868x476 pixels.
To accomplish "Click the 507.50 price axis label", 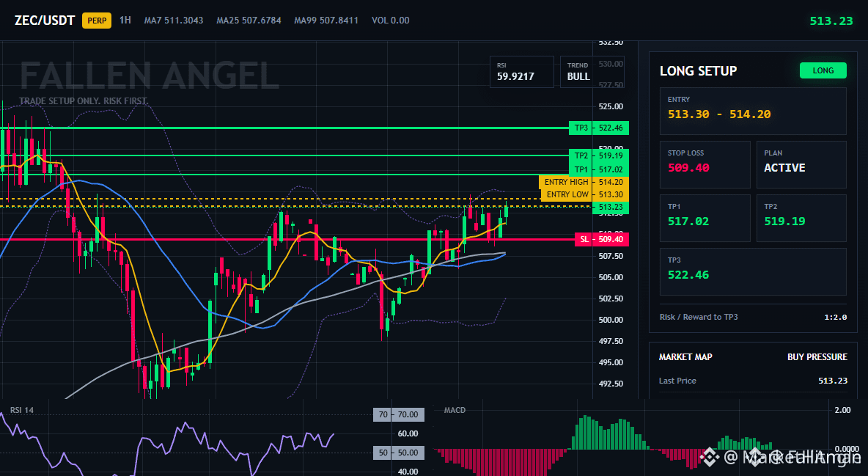I will coord(611,256).
